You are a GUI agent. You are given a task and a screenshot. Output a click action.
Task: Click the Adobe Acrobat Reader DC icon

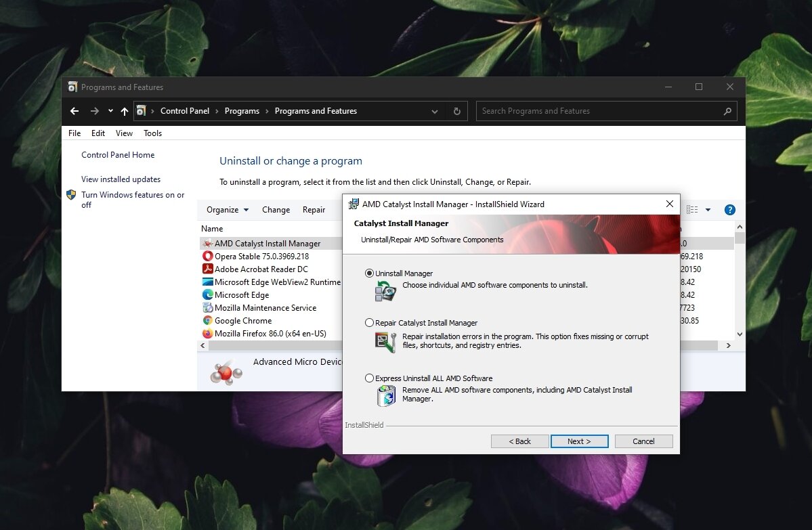pos(207,269)
